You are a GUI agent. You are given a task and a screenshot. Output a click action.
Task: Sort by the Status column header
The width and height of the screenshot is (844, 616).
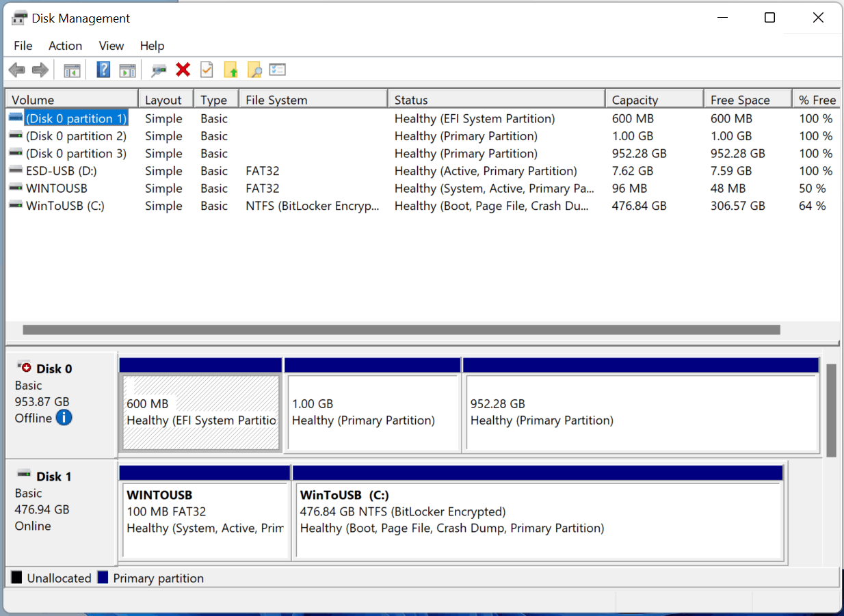click(497, 100)
